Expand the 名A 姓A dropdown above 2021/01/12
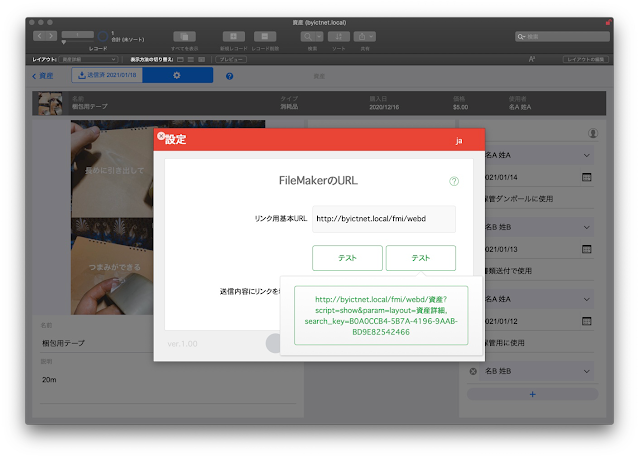 pos(586,299)
